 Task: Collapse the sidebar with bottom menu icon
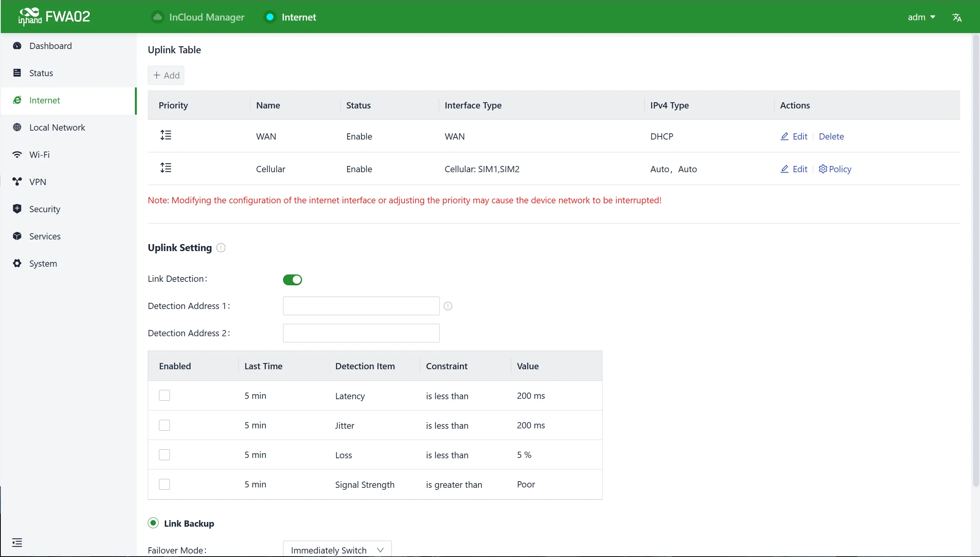[17, 542]
